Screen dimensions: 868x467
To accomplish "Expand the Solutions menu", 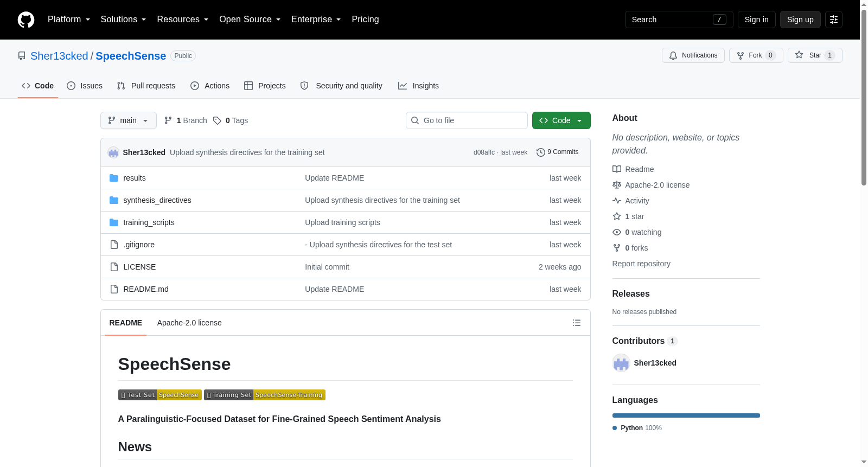I will 123,20.
